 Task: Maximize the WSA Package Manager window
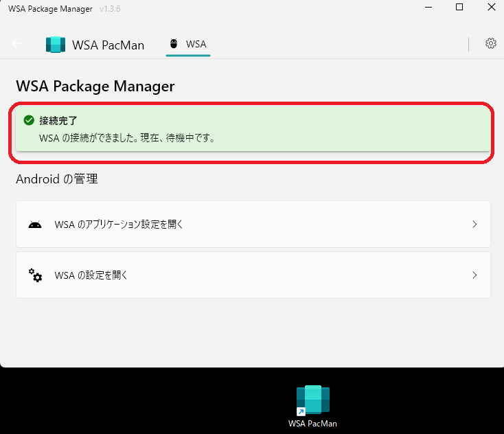pyautogui.click(x=459, y=7)
